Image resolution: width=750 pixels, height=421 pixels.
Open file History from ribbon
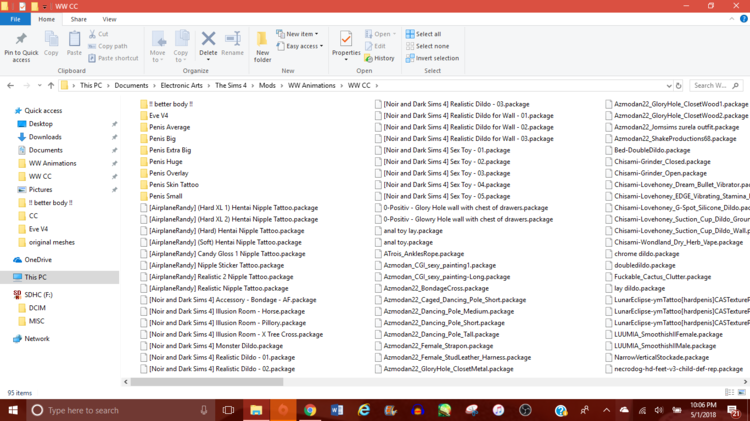[x=379, y=58]
